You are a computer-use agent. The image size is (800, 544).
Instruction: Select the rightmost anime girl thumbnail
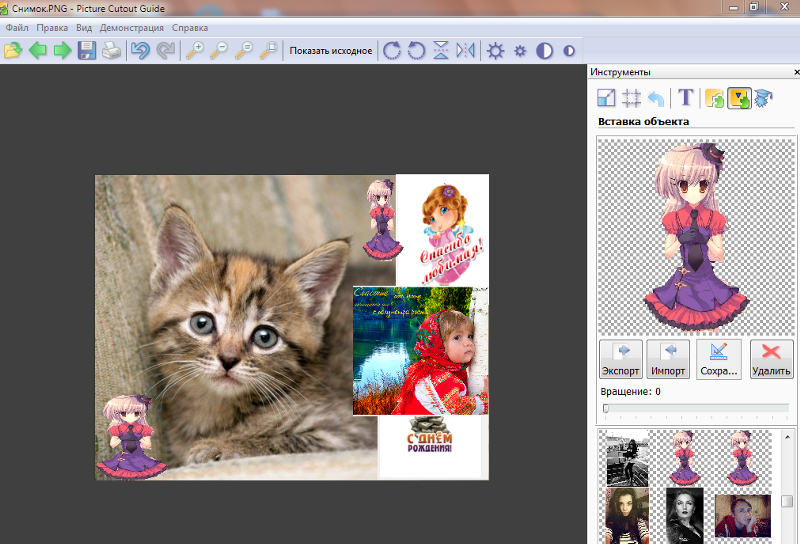point(742,457)
